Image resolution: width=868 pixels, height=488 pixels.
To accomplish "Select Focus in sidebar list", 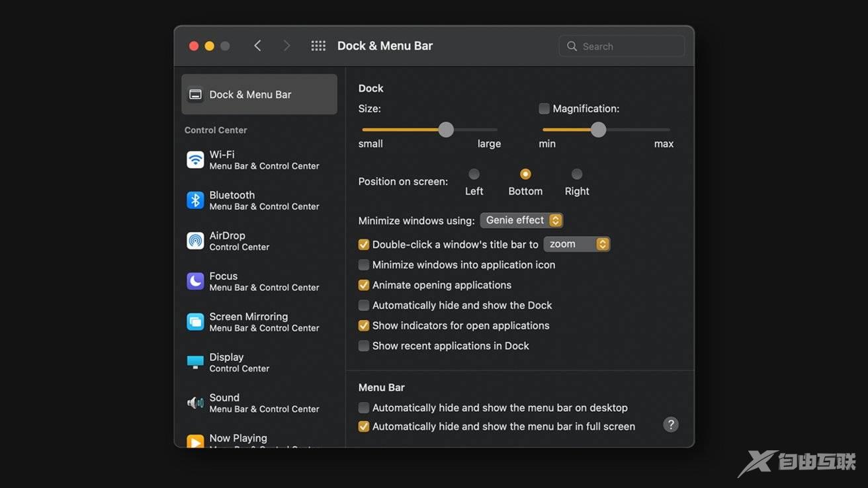I will coord(259,281).
